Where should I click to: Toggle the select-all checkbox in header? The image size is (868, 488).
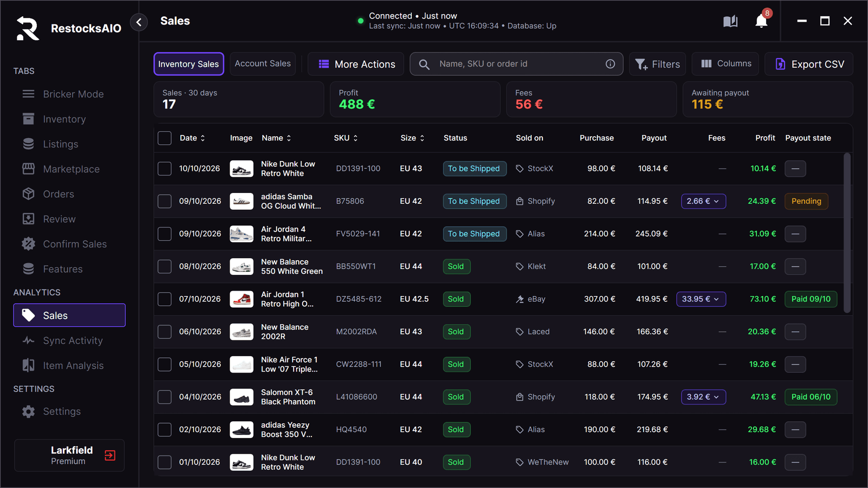164,138
